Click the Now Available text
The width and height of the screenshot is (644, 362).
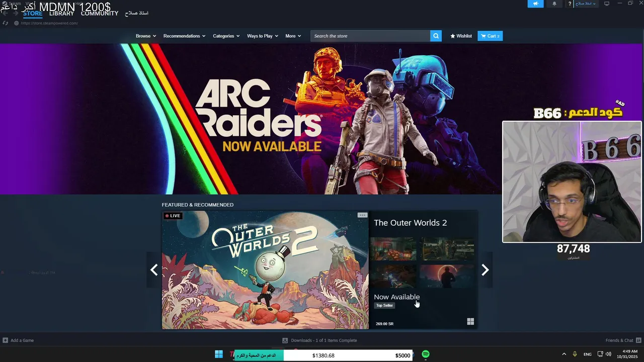[x=396, y=297]
